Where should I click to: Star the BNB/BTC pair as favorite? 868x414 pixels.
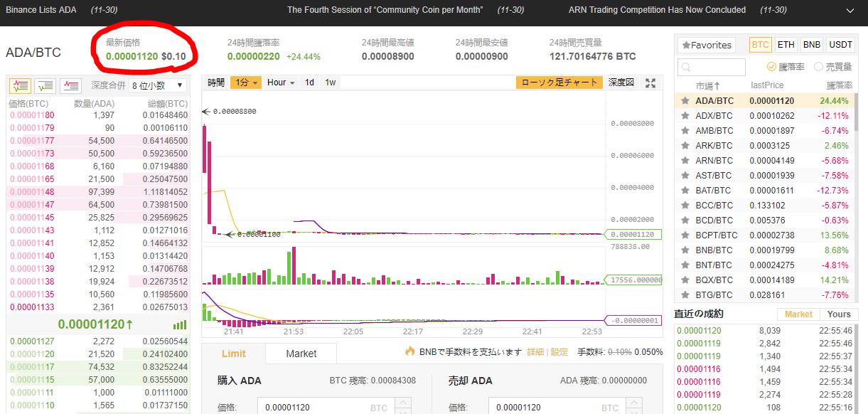pos(685,250)
